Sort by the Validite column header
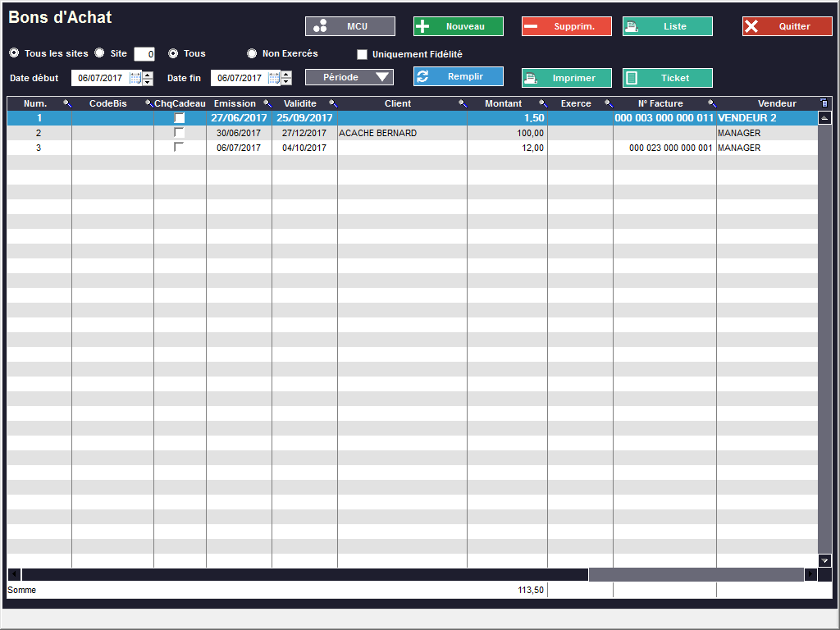 [299, 104]
